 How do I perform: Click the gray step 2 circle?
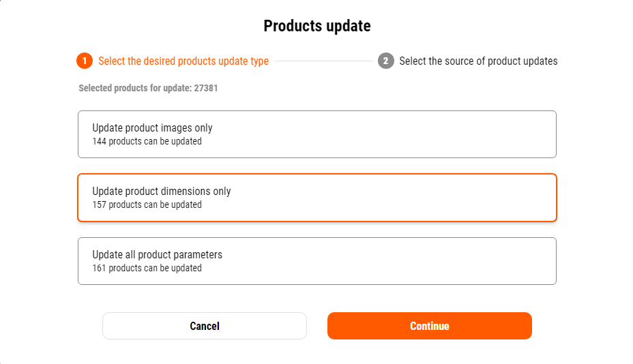[385, 61]
